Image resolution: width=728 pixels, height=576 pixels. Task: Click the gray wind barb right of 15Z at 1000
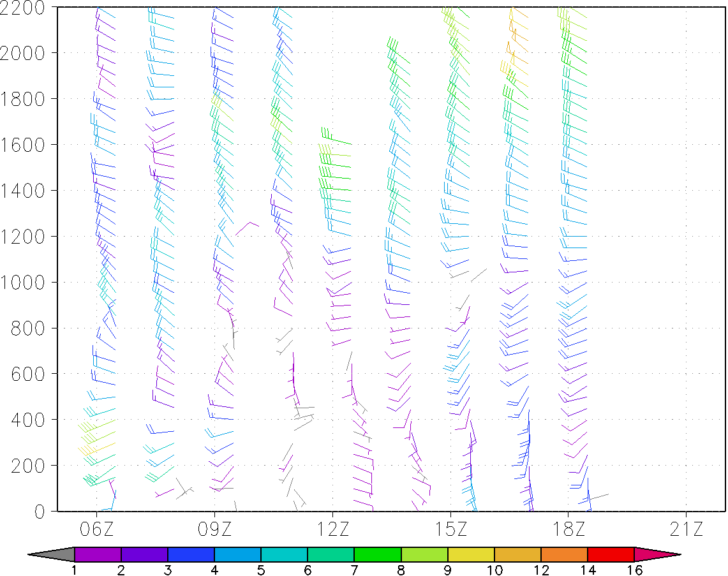point(479,275)
